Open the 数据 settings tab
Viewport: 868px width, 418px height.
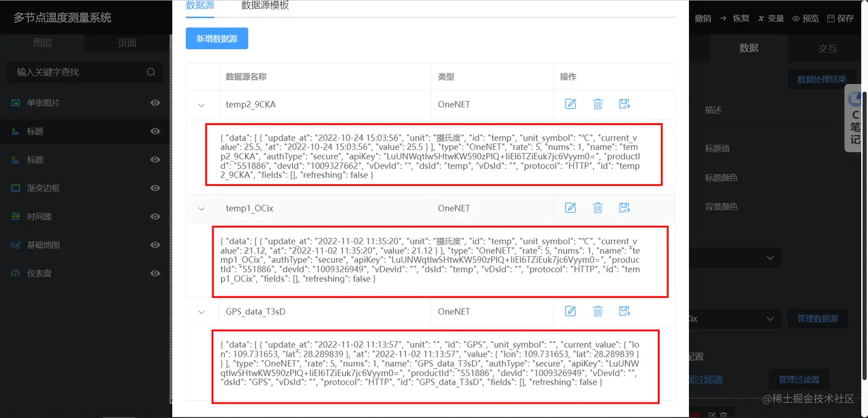coord(749,48)
